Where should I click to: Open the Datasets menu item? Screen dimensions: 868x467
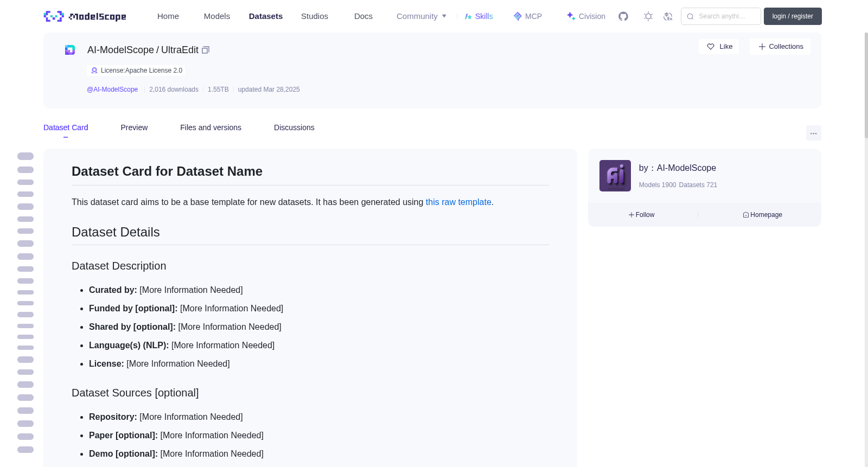click(x=266, y=16)
